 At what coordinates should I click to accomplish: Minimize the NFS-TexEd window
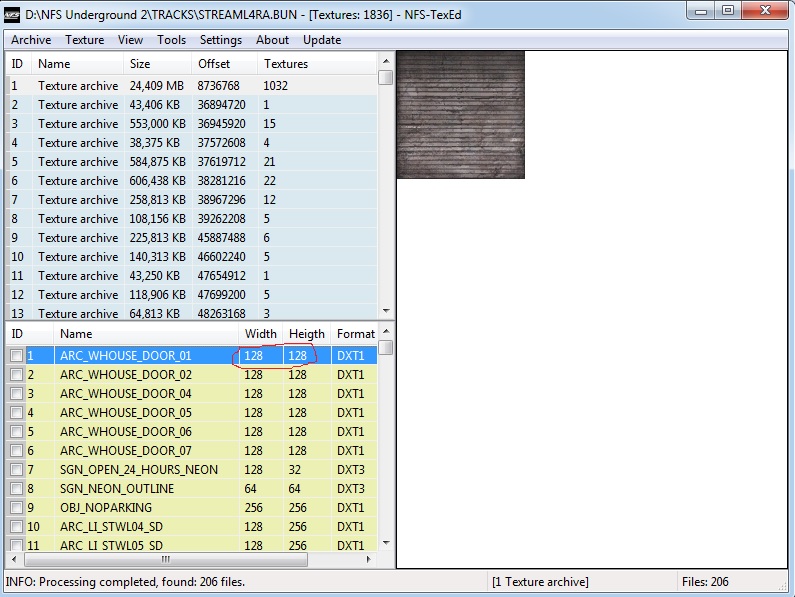click(x=701, y=10)
